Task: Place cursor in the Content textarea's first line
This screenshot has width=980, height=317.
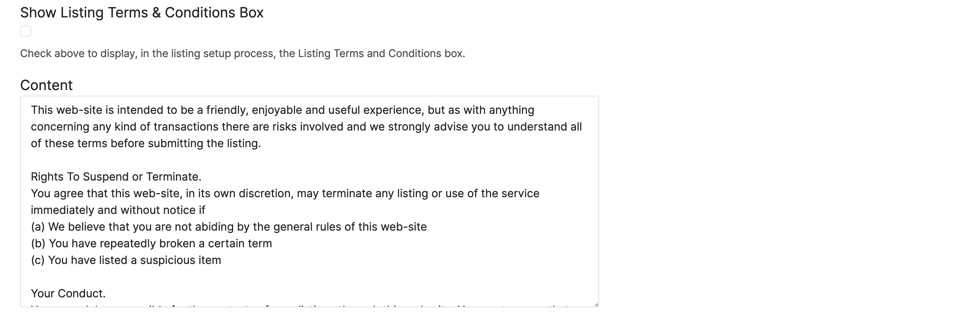Action: point(282,110)
